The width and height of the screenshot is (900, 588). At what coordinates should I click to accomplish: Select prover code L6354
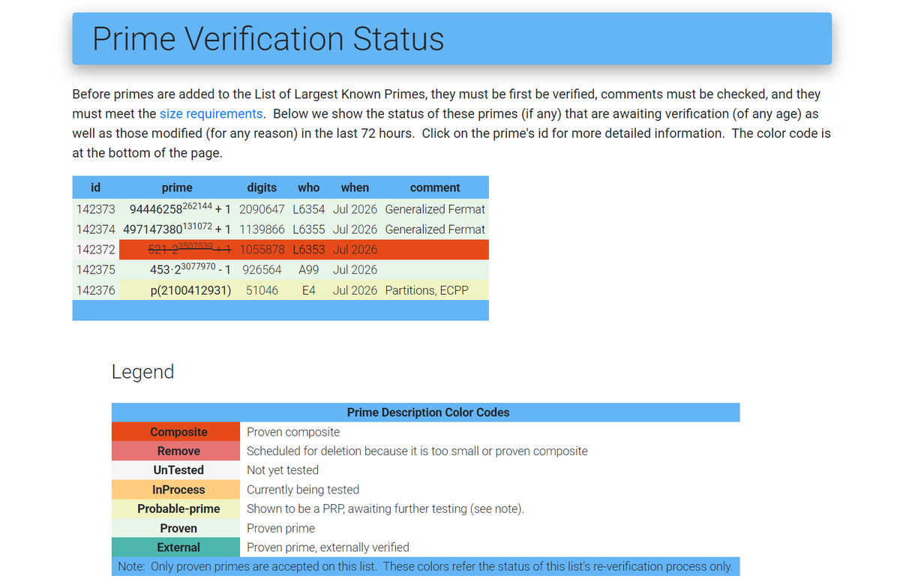pyautogui.click(x=308, y=209)
